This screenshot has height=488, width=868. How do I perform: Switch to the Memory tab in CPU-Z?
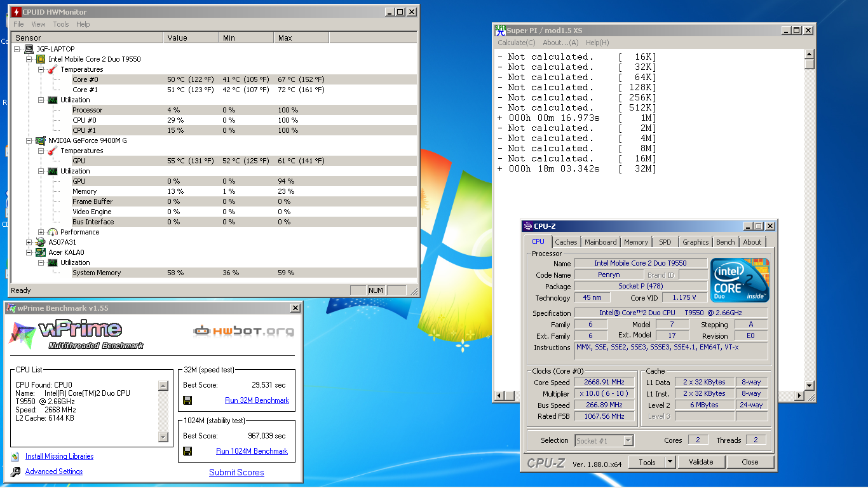[x=636, y=242]
